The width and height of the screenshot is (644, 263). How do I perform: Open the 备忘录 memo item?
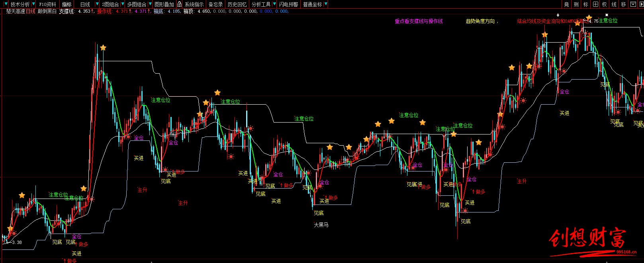(215, 4)
